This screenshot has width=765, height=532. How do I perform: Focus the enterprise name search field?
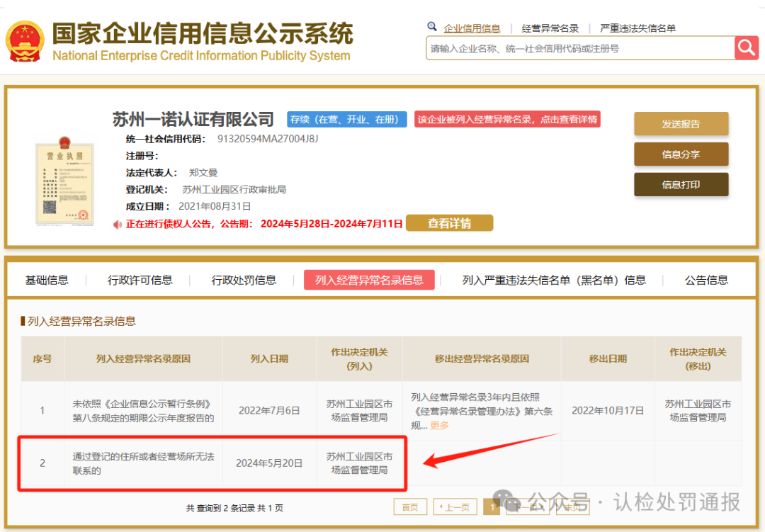point(580,48)
